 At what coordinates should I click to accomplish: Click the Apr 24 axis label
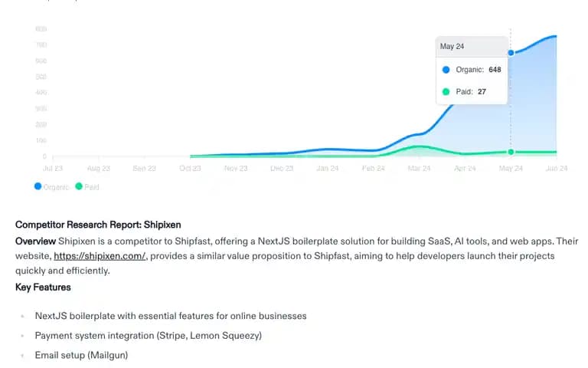[x=465, y=168]
